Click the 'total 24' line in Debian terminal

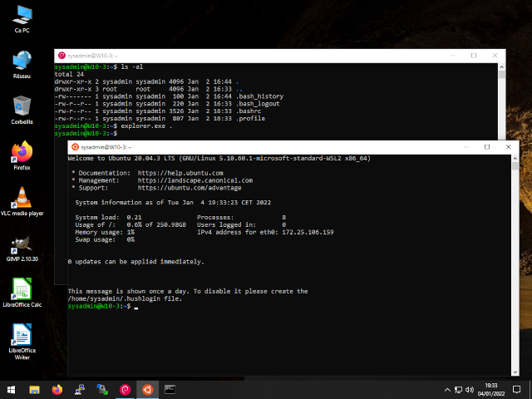(x=69, y=74)
